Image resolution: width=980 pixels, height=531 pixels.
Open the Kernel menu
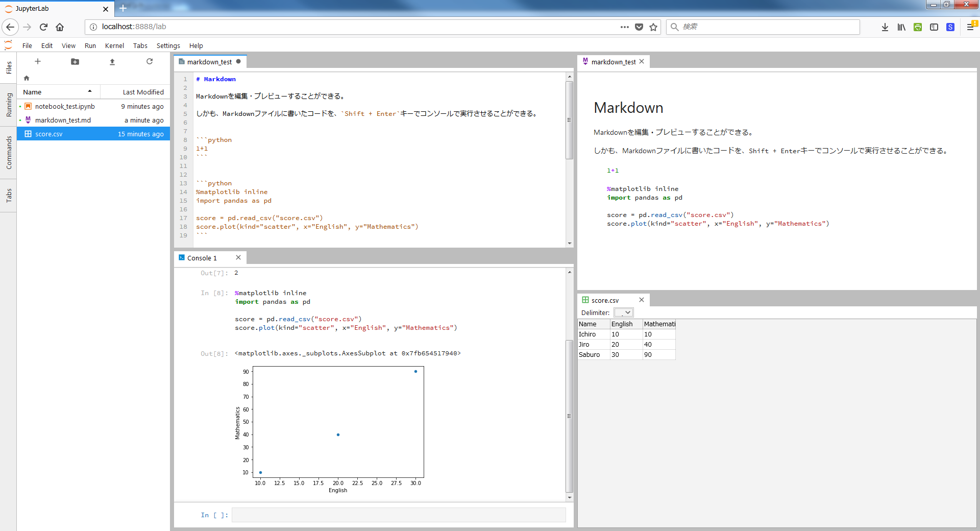[x=114, y=45]
